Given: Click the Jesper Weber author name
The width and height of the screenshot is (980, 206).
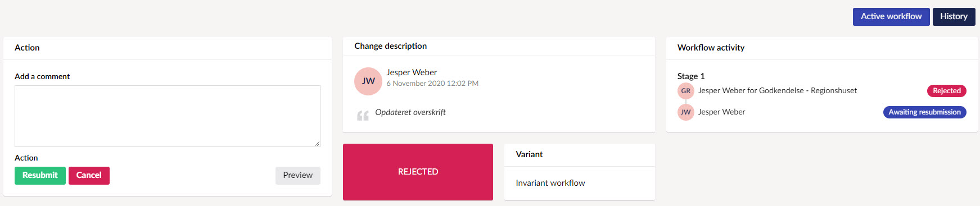Looking at the screenshot, I should (412, 72).
